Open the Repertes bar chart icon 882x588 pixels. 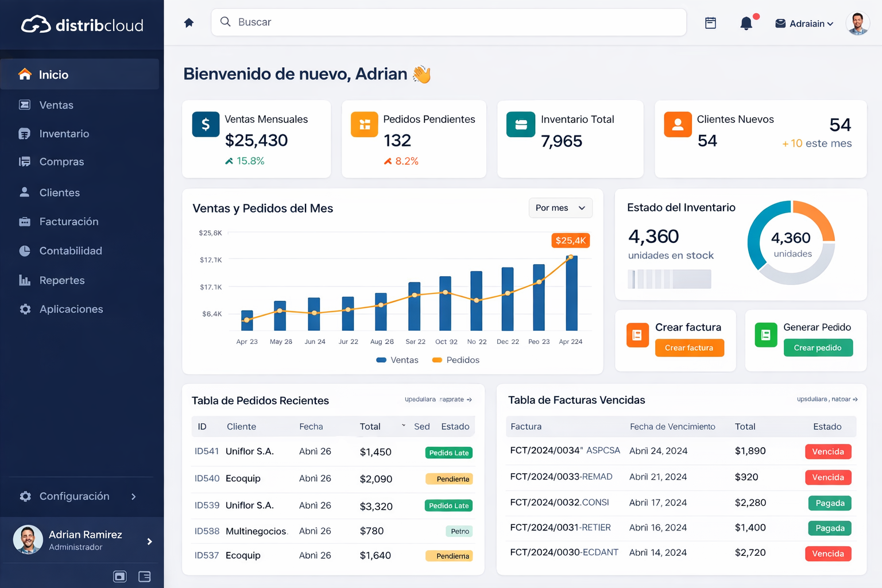(25, 280)
